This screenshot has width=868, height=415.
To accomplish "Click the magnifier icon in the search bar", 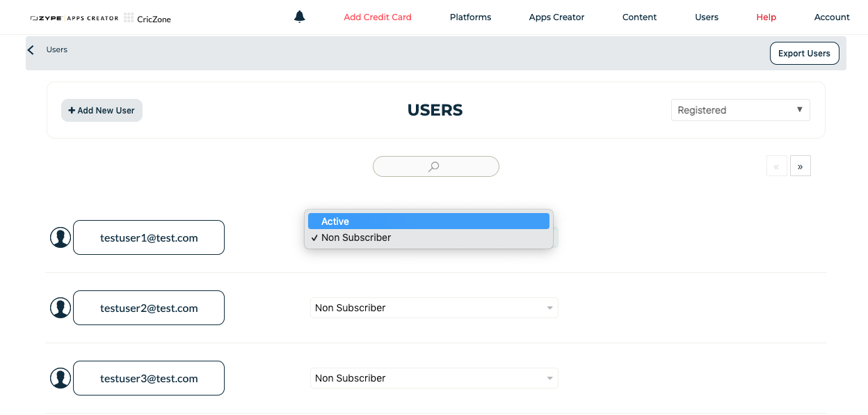I will pos(435,166).
